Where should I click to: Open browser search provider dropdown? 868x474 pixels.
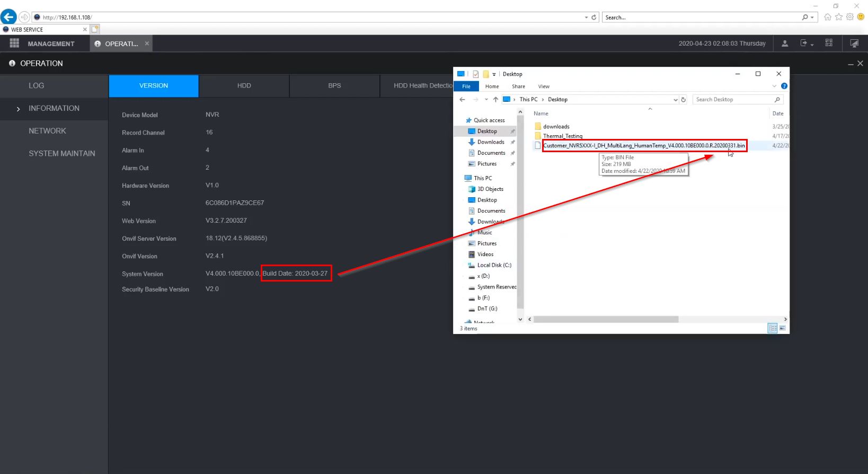click(812, 17)
